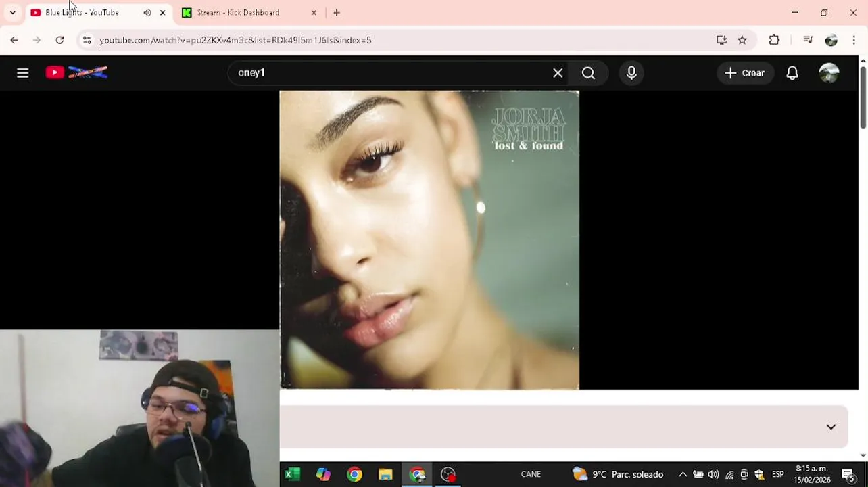868x487 pixels.
Task: Open Excel from the taskbar
Action: pyautogui.click(x=292, y=474)
